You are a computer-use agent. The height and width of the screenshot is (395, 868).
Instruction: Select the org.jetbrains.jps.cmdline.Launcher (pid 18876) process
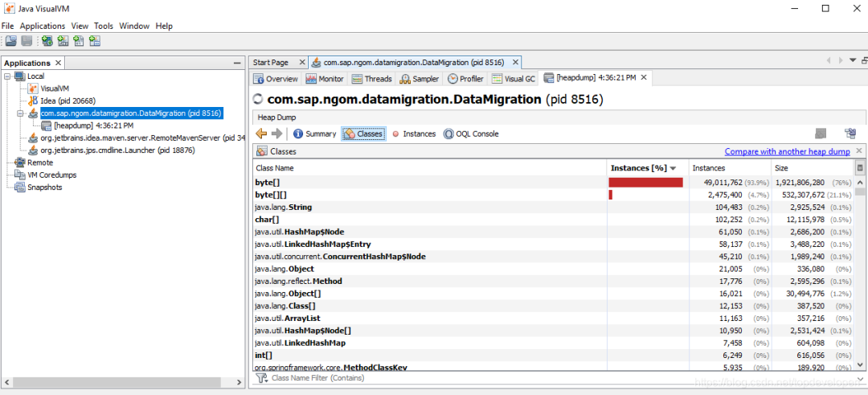(x=117, y=150)
